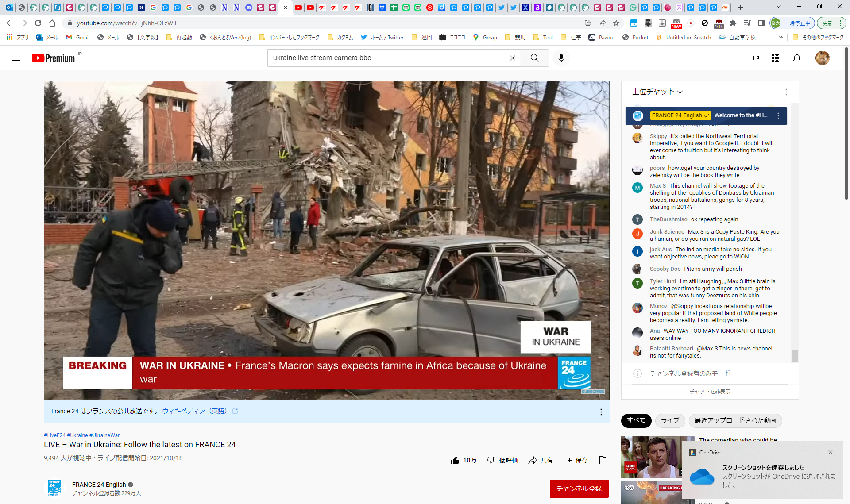Like the video with thumbs up
Viewport: 850px width, 504px height.
click(x=455, y=460)
